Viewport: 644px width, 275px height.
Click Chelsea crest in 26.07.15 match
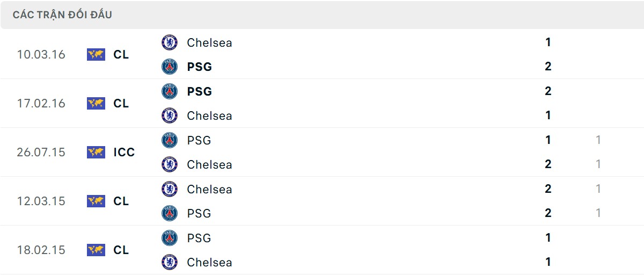(170, 164)
